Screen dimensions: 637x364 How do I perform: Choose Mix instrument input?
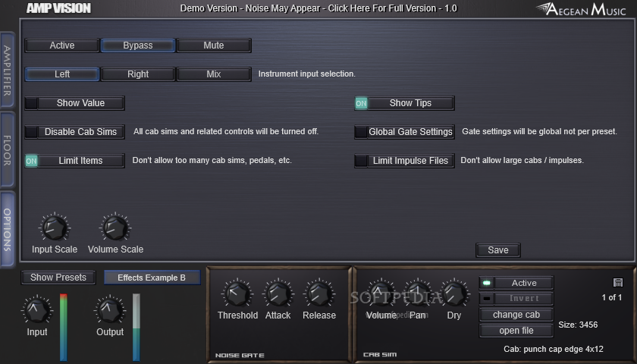(x=214, y=74)
